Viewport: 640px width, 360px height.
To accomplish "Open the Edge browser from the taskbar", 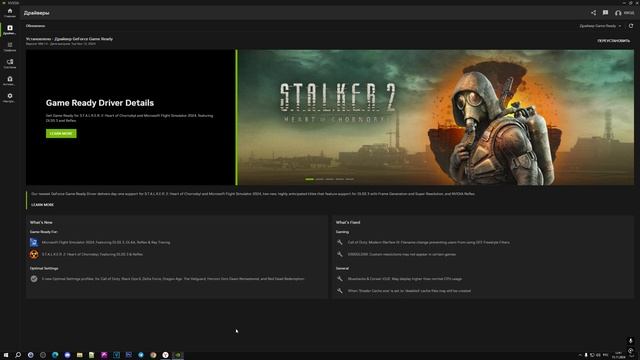I will [x=55, y=355].
